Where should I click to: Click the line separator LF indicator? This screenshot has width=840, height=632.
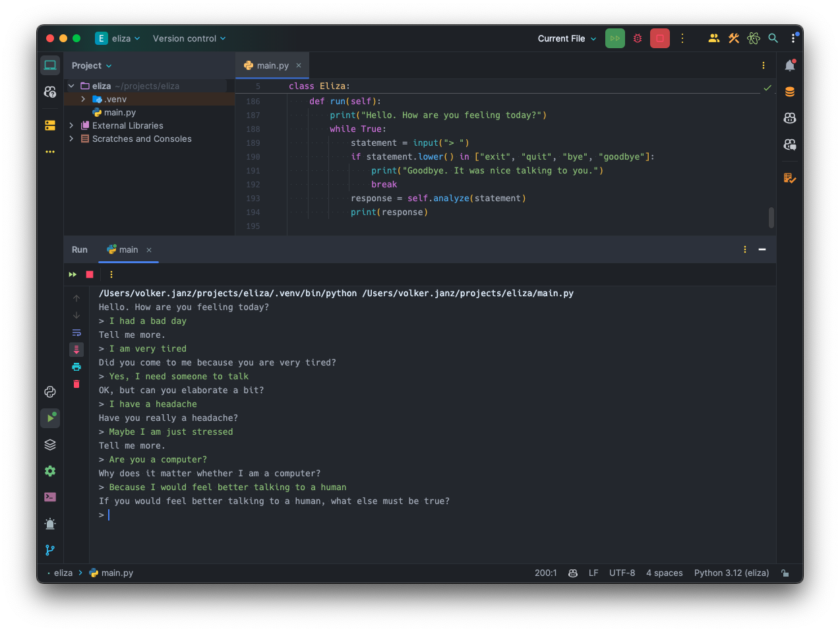593,573
